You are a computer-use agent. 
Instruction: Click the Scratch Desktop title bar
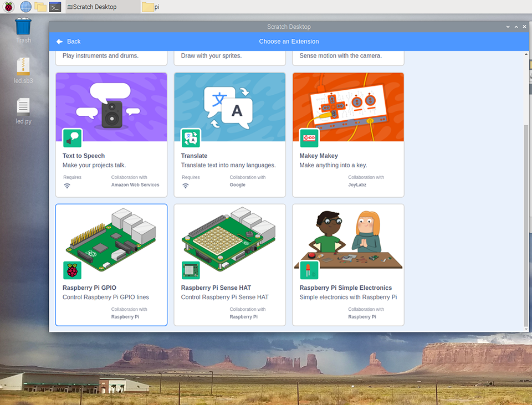click(289, 27)
